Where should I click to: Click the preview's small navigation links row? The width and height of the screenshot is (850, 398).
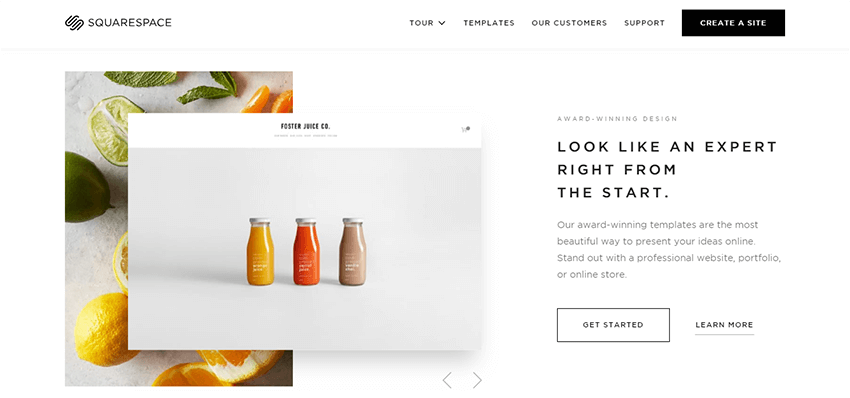point(305,136)
